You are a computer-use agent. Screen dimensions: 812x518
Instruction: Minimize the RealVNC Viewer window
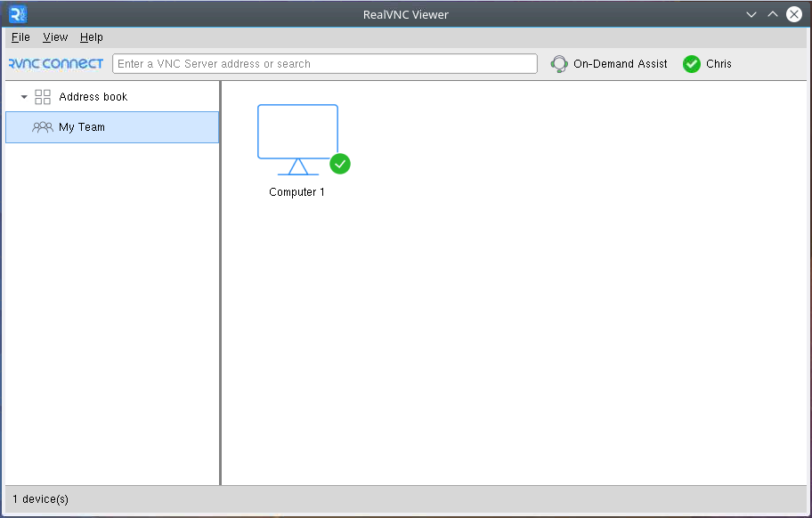[x=751, y=14]
